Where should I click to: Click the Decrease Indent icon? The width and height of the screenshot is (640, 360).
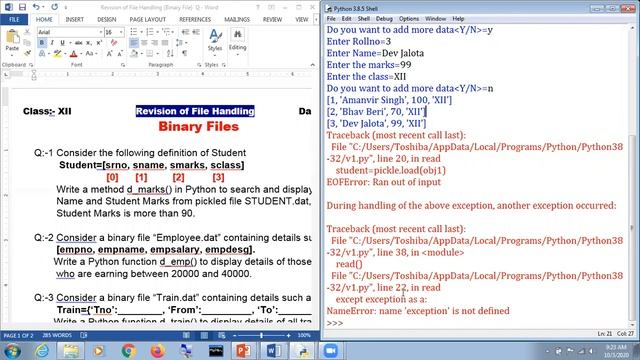(x=185, y=32)
